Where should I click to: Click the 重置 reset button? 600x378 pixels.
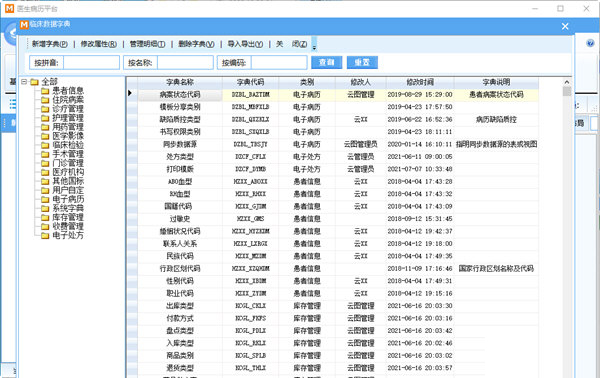362,62
